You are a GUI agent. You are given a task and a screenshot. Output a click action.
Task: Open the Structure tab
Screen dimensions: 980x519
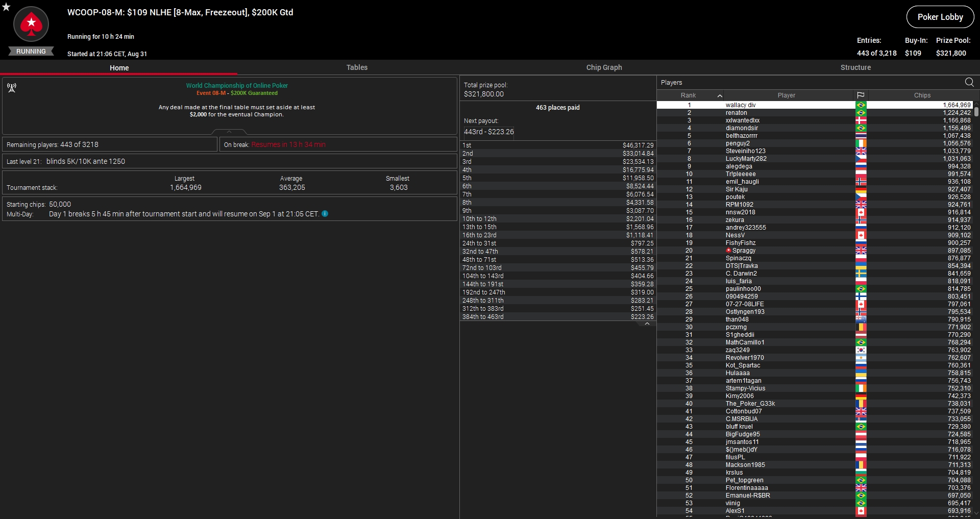[855, 67]
